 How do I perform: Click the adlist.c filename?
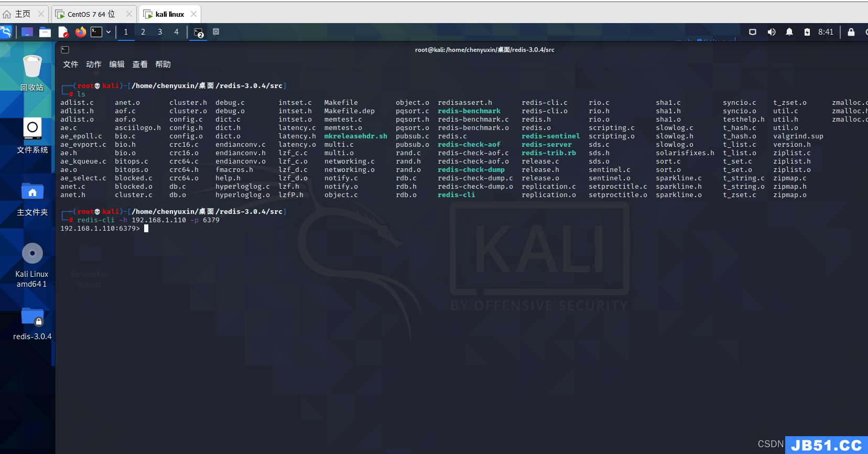point(77,103)
